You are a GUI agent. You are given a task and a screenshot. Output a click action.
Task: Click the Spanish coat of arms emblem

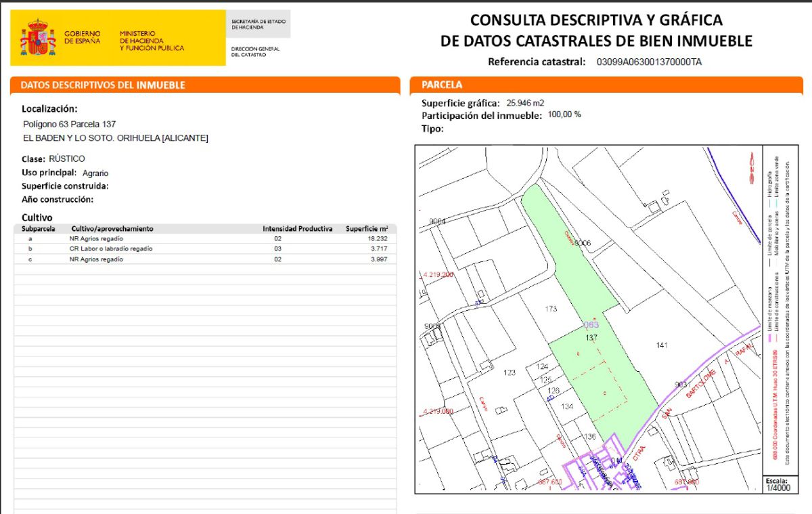38,38
